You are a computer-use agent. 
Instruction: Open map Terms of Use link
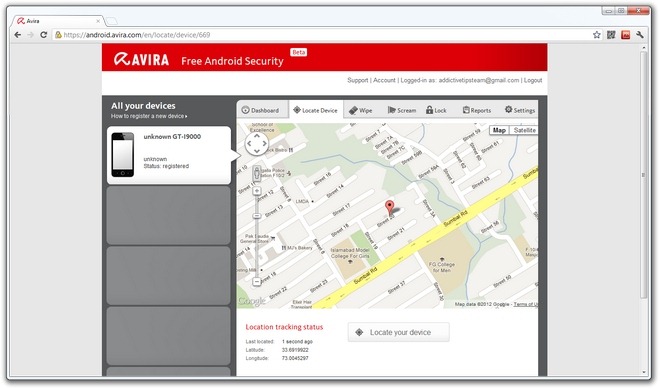click(x=525, y=304)
